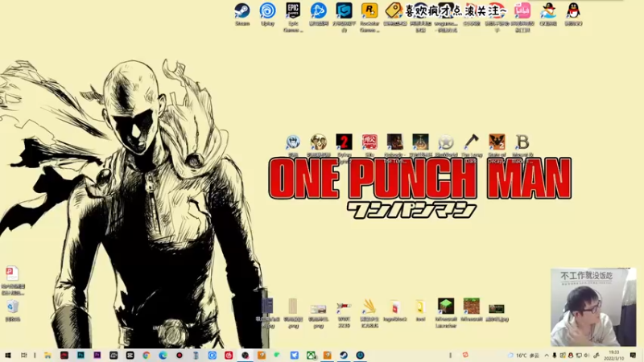
Task: Open the jpg image file beside Minecraft
Action: pyautogui.click(x=497, y=312)
